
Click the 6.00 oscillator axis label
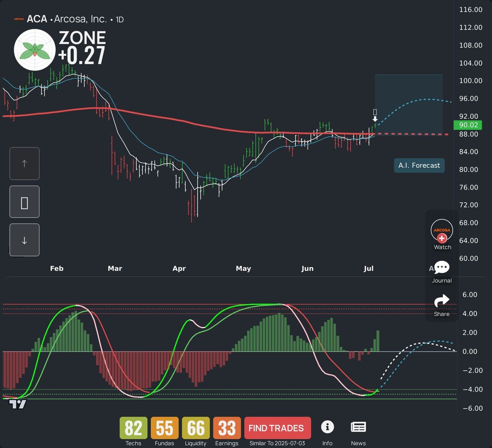pyautogui.click(x=470, y=295)
